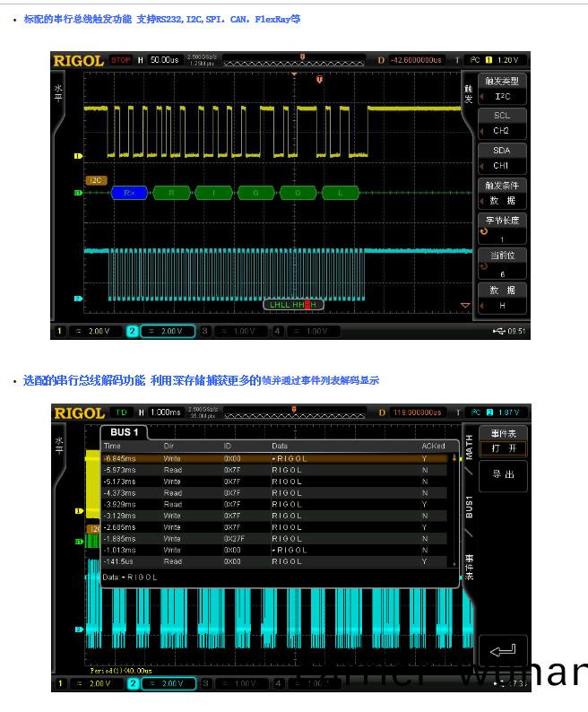This screenshot has height=712, width=588.
Task: Click the RIGOL logo on the top oscilloscope
Action: tap(79, 60)
